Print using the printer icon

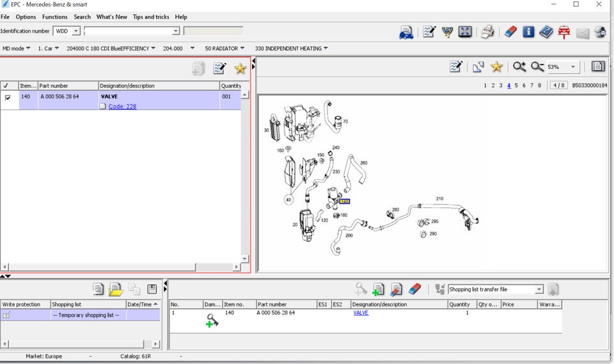[x=487, y=32]
